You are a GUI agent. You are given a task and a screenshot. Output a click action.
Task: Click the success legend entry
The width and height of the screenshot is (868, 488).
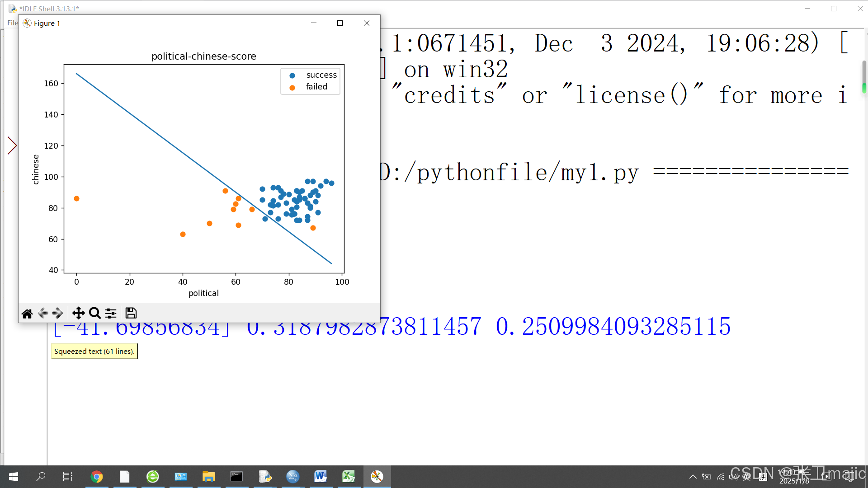point(321,75)
